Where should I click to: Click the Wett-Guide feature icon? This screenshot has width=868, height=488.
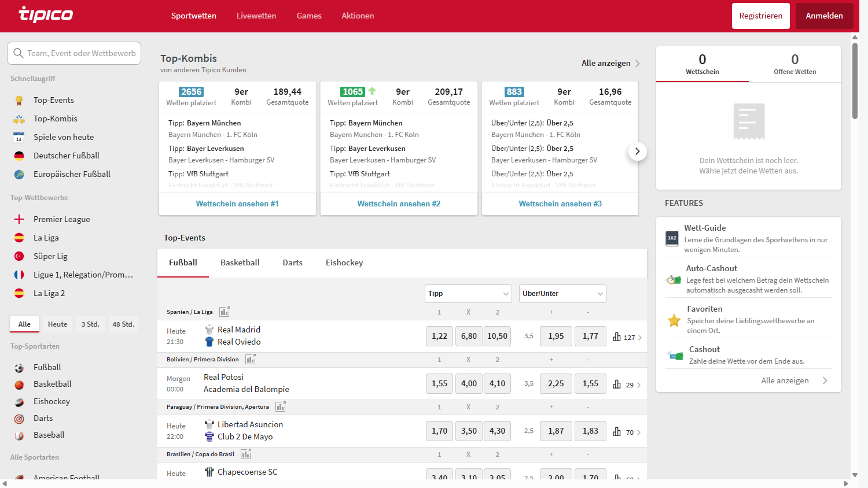[672, 238]
